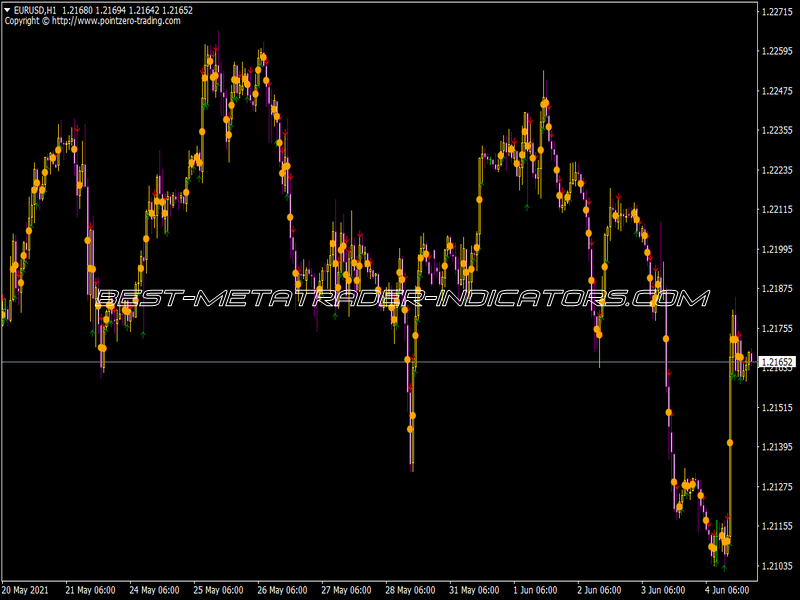Click the 1.22595 price scale label
This screenshot has width=800, height=600.
point(777,51)
